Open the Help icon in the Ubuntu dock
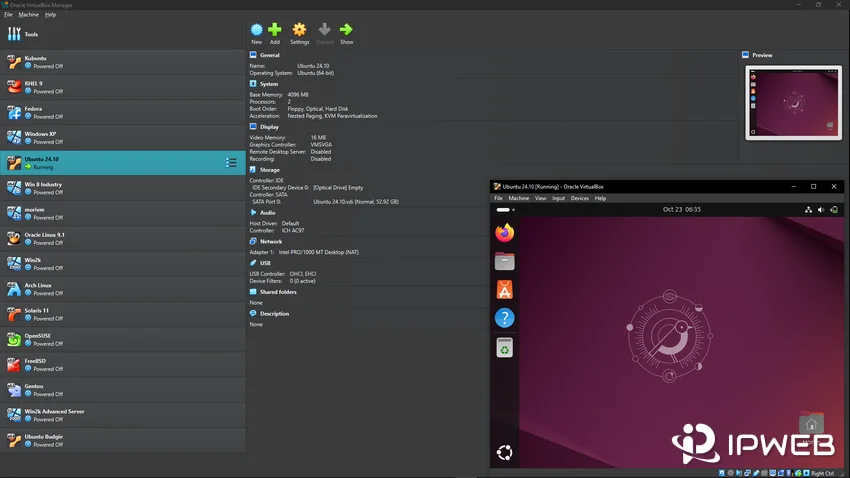Image resolution: width=850 pixels, height=478 pixels. [x=505, y=318]
